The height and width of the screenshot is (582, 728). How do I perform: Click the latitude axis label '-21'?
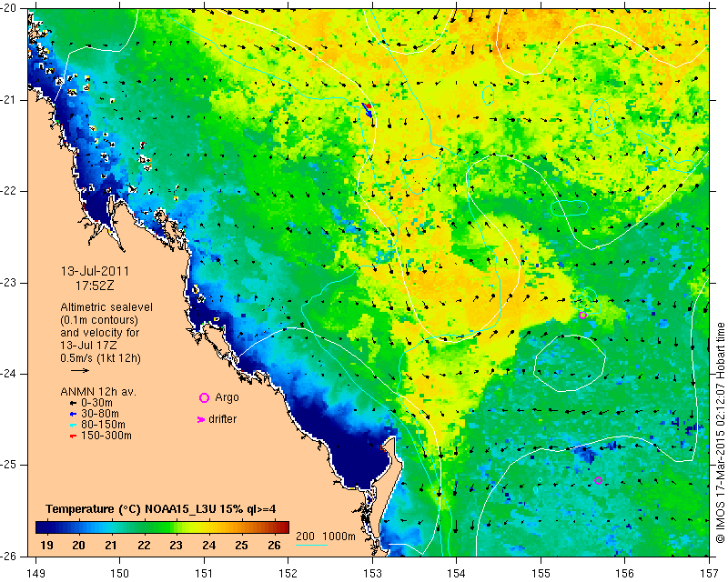pos(8,100)
